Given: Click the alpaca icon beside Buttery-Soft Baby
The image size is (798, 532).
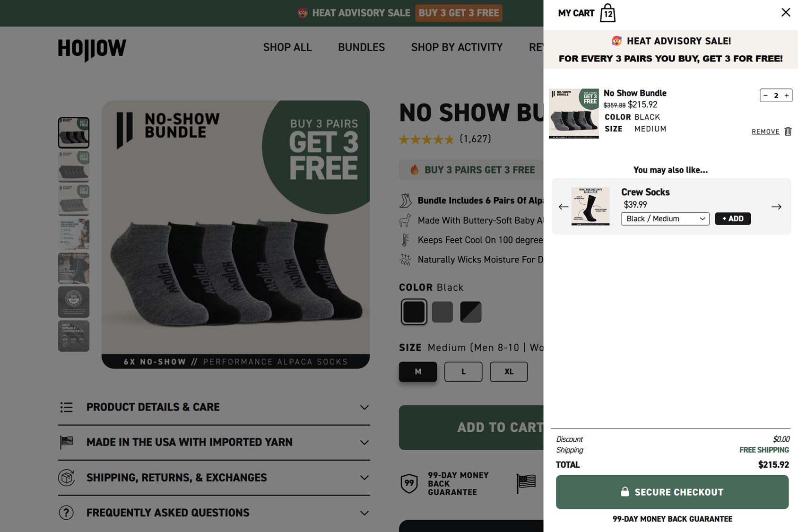Looking at the screenshot, I should click(x=405, y=220).
